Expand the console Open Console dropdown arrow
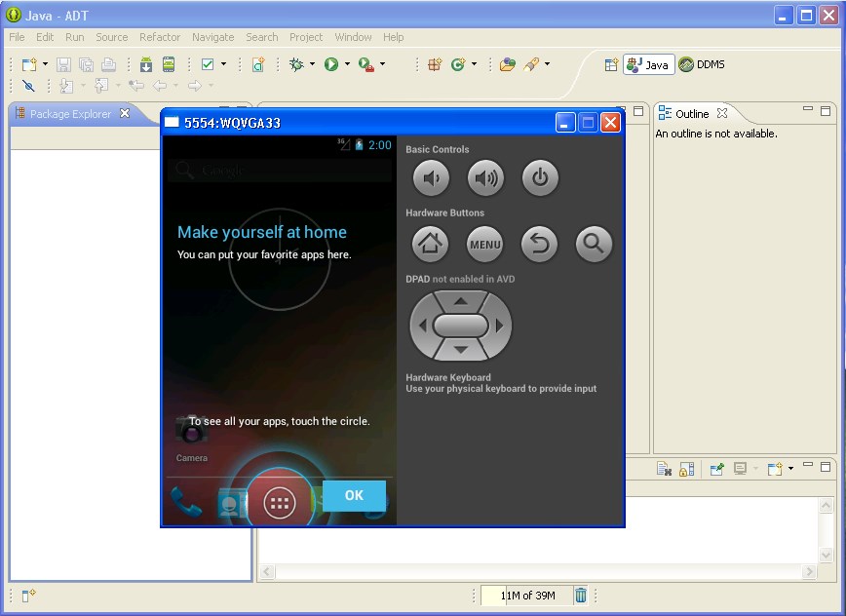Image resolution: width=846 pixels, height=616 pixels. coord(790,468)
